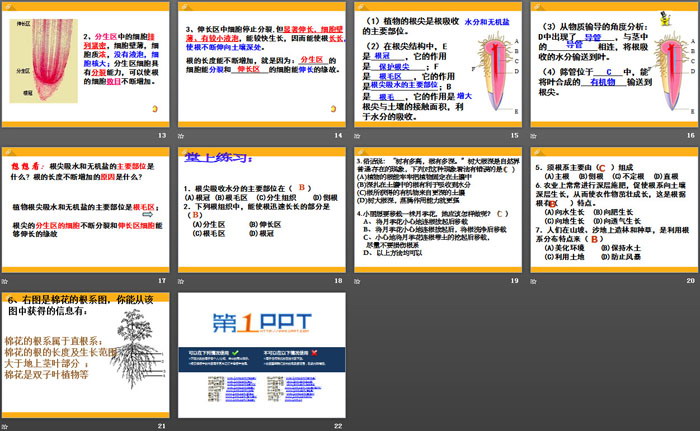Select slide 21 thumbnail with cotton root drawing
The height and width of the screenshot is (431, 700).
[86, 356]
